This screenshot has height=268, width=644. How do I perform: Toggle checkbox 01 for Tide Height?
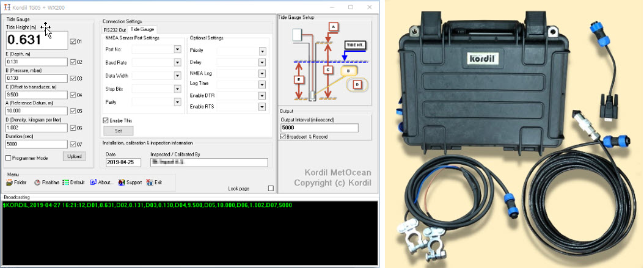(x=73, y=42)
